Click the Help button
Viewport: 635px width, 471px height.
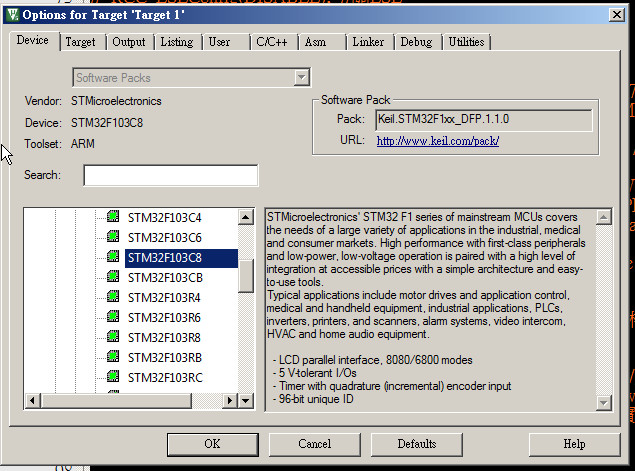coord(574,444)
